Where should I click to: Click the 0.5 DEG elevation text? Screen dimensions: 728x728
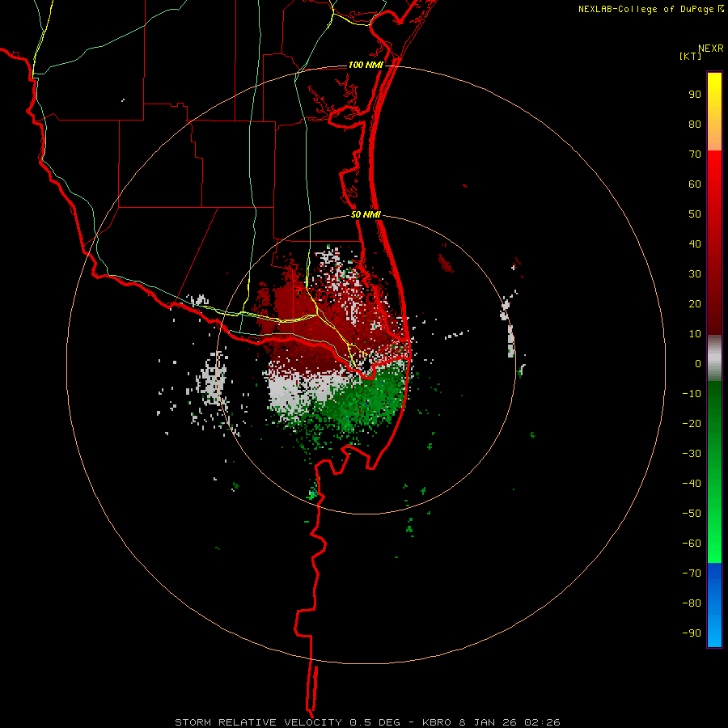(375, 722)
